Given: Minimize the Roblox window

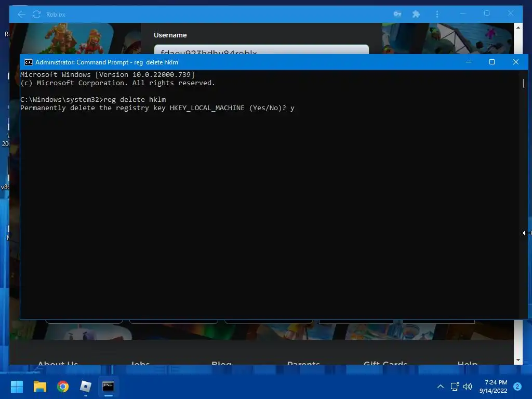Looking at the screenshot, I should (x=463, y=14).
